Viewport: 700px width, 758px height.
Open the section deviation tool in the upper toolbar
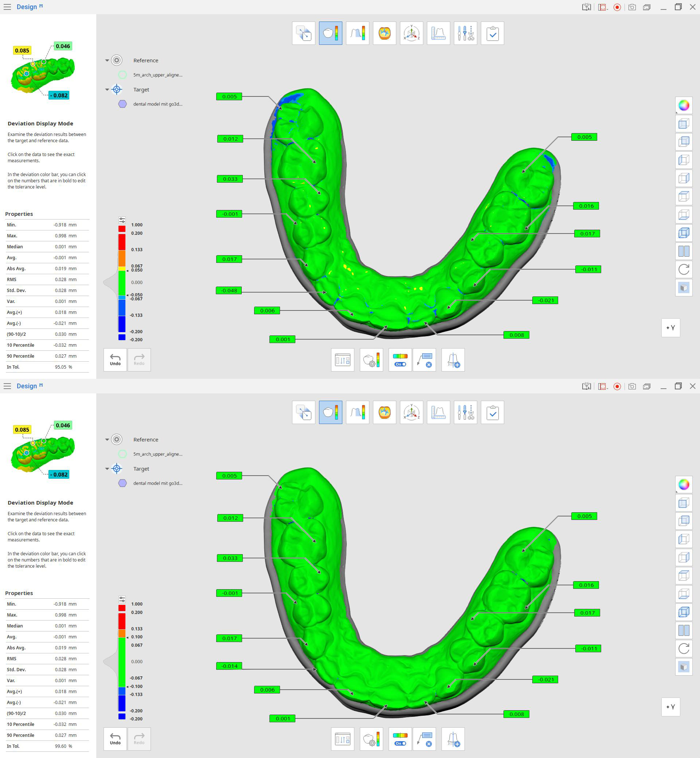pyautogui.click(x=357, y=33)
